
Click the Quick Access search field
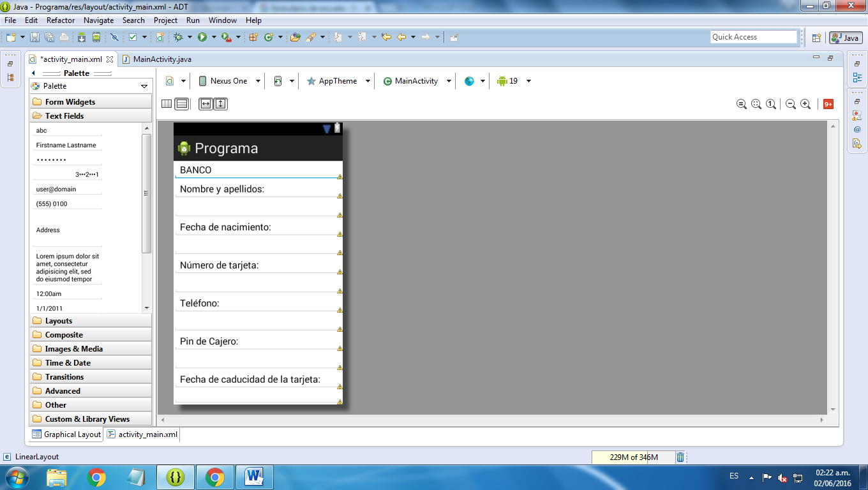click(754, 37)
